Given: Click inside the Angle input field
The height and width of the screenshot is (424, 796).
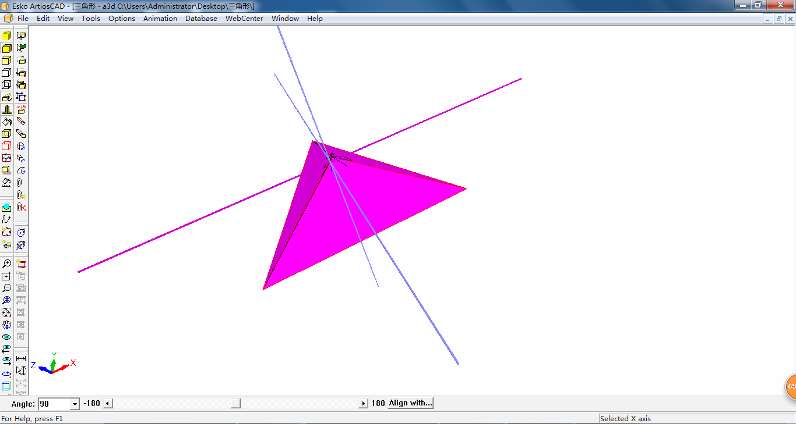Looking at the screenshot, I should (x=54, y=403).
